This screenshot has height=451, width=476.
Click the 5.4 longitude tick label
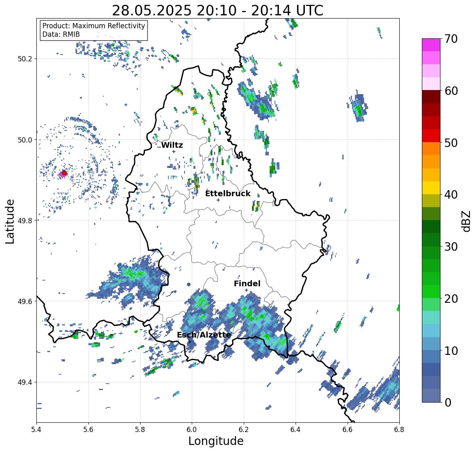point(36,430)
